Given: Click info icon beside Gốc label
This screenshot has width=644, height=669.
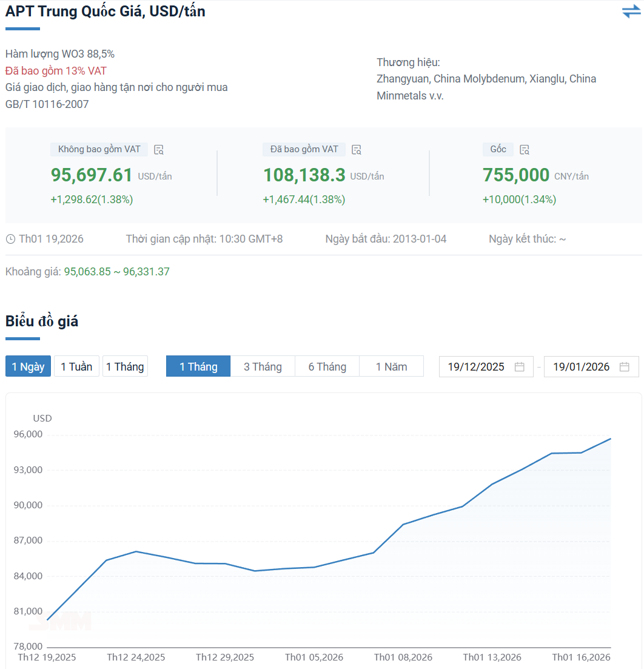Looking at the screenshot, I should coord(525,150).
